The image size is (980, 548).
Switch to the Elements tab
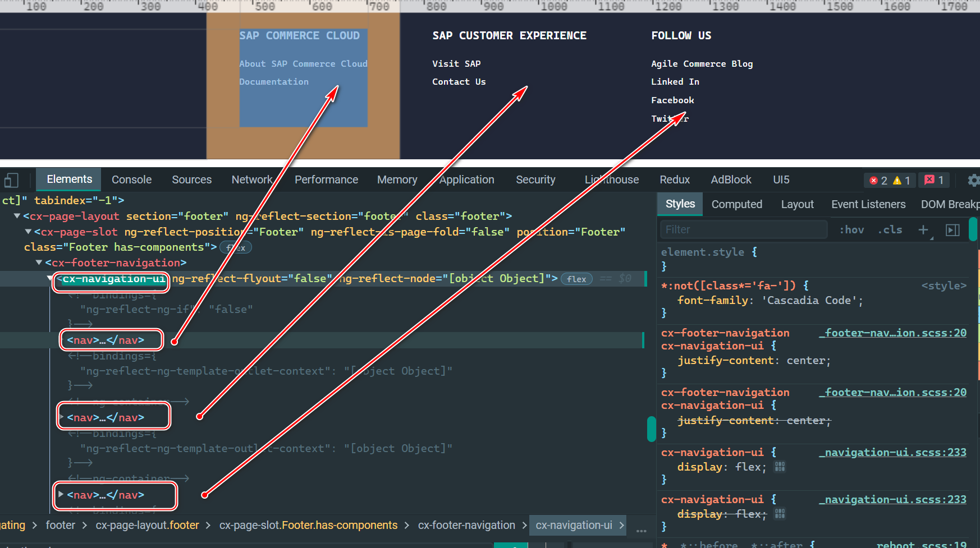(70, 179)
